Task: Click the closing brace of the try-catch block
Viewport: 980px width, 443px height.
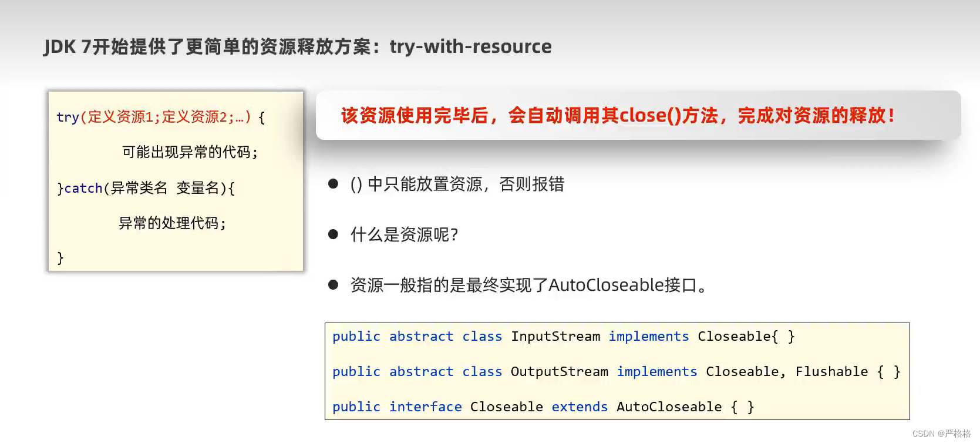Action: pyautogui.click(x=60, y=258)
